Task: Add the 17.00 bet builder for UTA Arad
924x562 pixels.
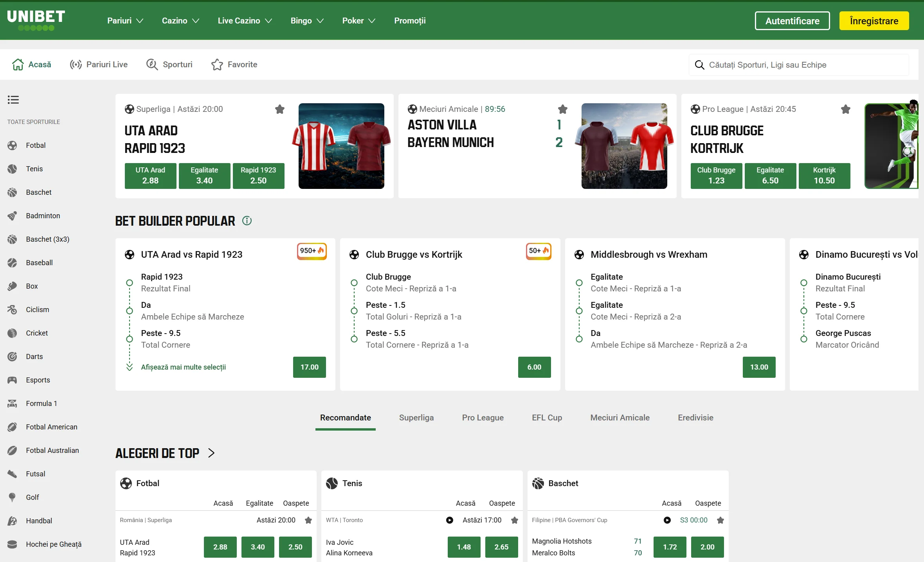Action: click(x=310, y=367)
